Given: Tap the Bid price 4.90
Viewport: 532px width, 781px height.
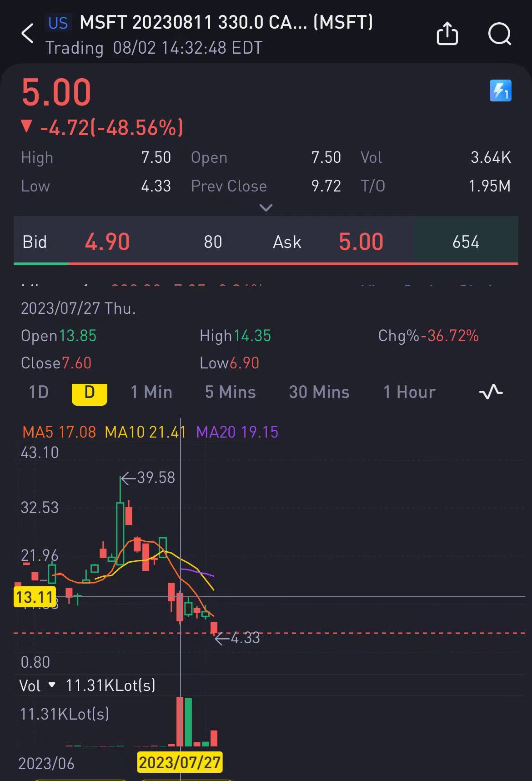Looking at the screenshot, I should point(107,242).
